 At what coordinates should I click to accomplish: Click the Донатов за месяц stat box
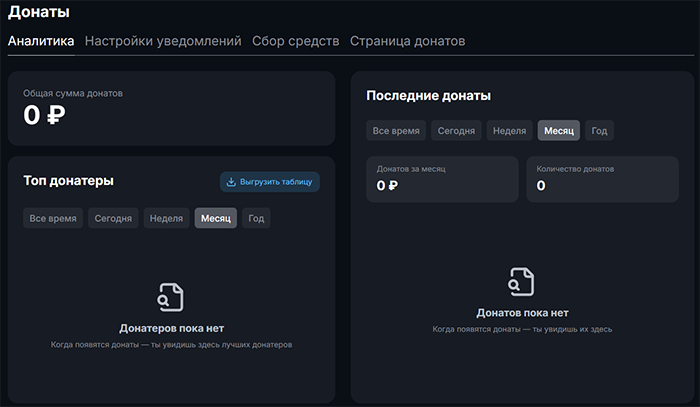[x=442, y=179]
